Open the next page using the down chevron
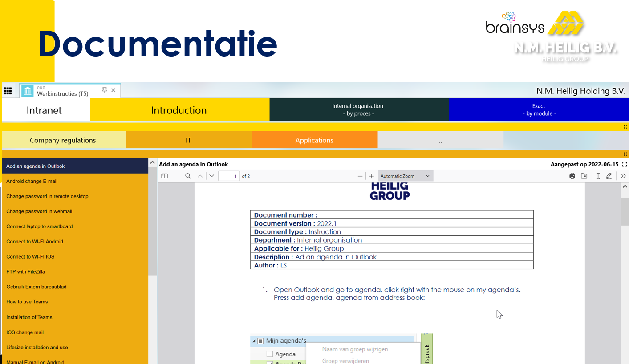The width and height of the screenshot is (629, 364). point(211,176)
